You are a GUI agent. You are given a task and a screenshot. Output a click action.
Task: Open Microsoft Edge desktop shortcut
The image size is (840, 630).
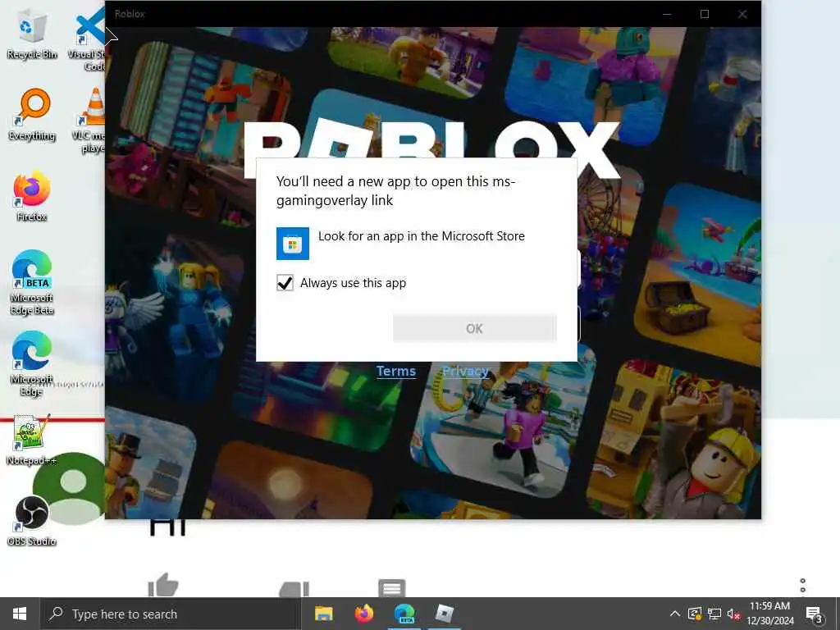32,363
